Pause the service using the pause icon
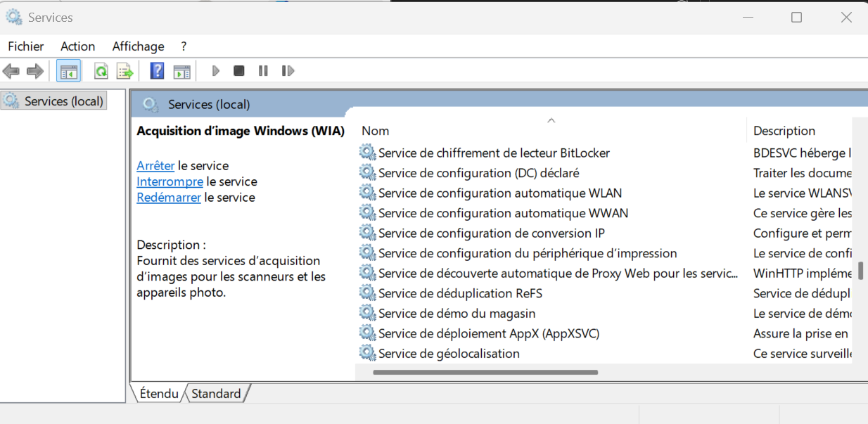Image resolution: width=868 pixels, height=424 pixels. (263, 71)
